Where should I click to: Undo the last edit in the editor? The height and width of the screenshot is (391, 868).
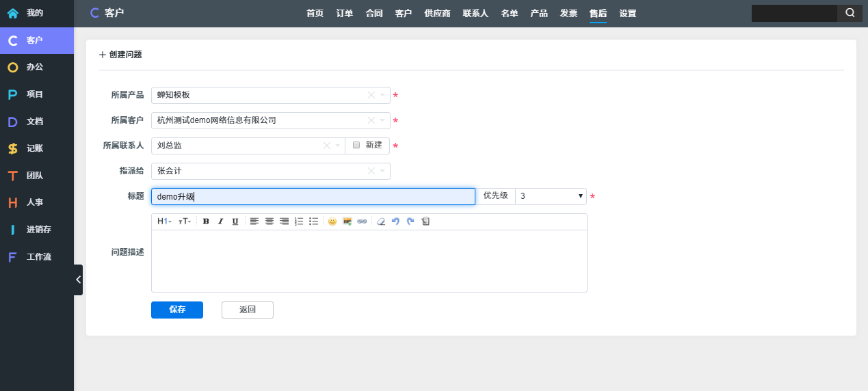(395, 221)
